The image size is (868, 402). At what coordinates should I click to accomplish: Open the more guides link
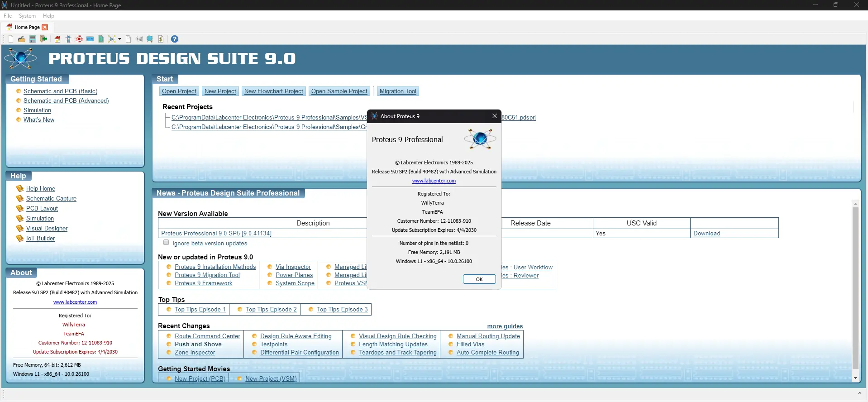[505, 326]
